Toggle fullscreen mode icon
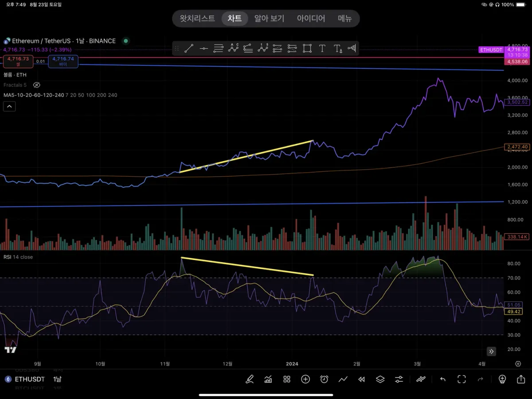Viewport: 532px width, 399px height. point(462,379)
